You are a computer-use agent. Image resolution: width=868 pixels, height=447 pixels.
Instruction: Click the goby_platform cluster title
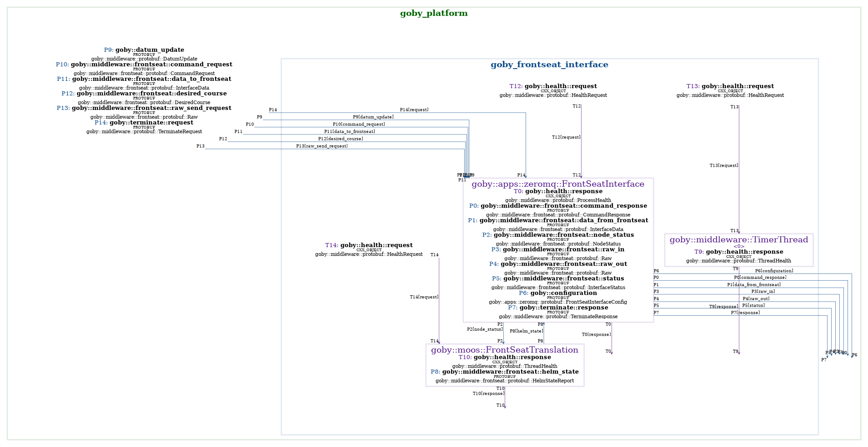pyautogui.click(x=434, y=14)
